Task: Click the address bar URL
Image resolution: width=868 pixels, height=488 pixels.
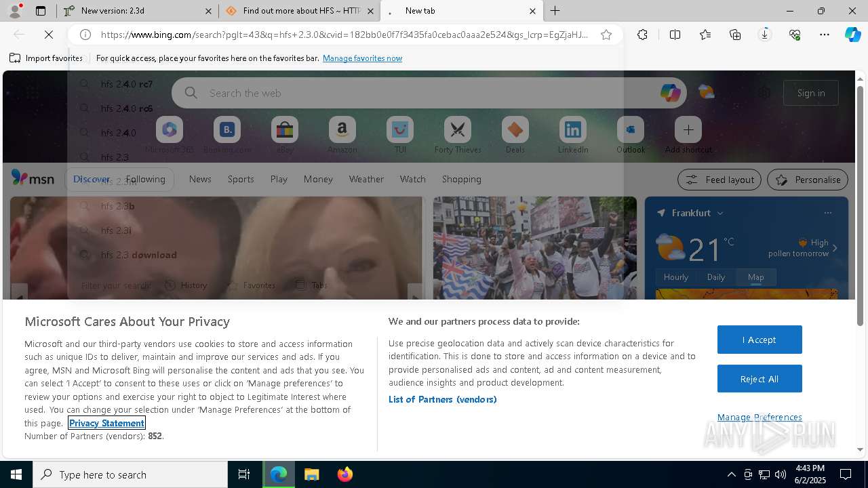Action: coord(344,35)
